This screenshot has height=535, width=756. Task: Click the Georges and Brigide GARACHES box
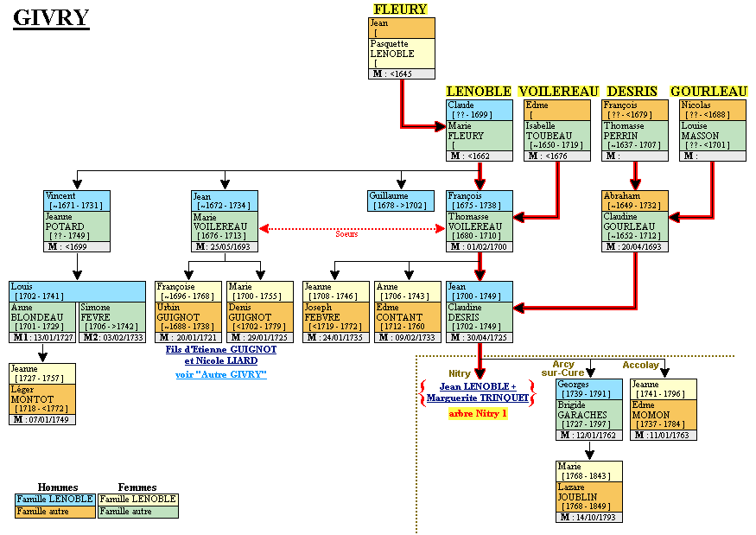[x=589, y=409]
